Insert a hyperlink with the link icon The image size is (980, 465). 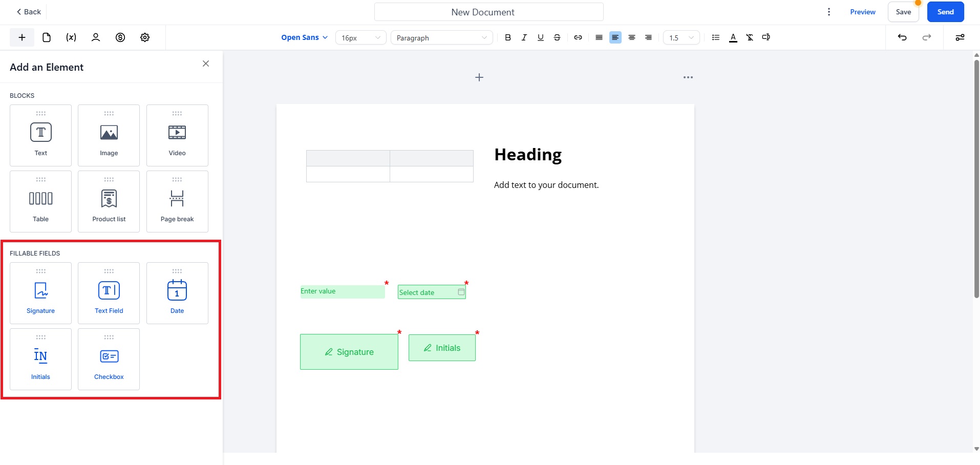pyautogui.click(x=578, y=37)
